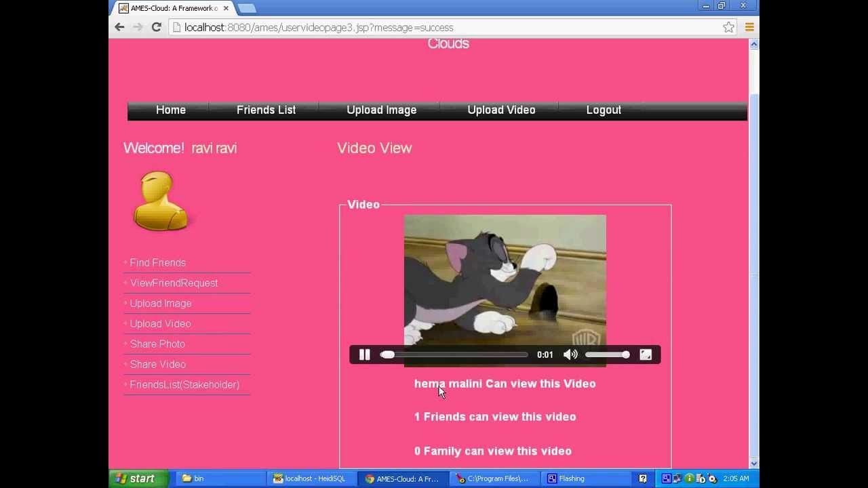Open Home in navigation bar
Screen dimensions: 868x488
coord(171,110)
